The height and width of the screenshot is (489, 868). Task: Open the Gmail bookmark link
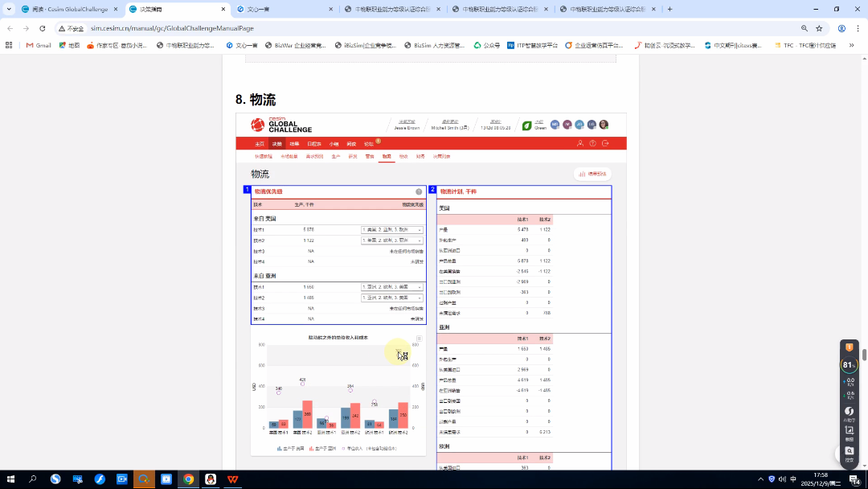click(x=38, y=45)
